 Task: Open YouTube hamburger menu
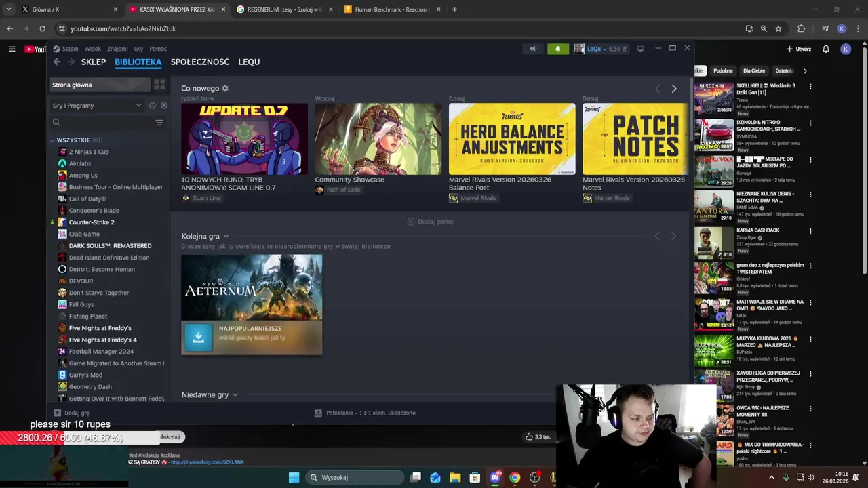[12, 49]
